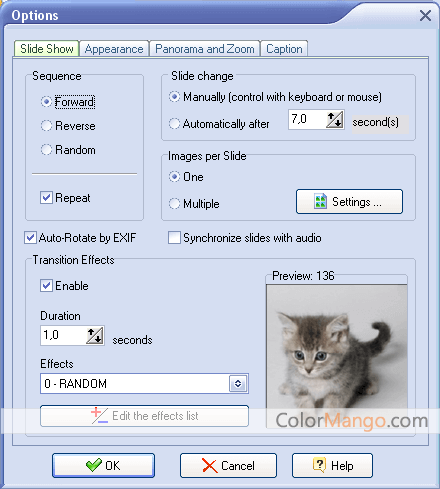Click the Duration value field showing 1,0

(63, 335)
